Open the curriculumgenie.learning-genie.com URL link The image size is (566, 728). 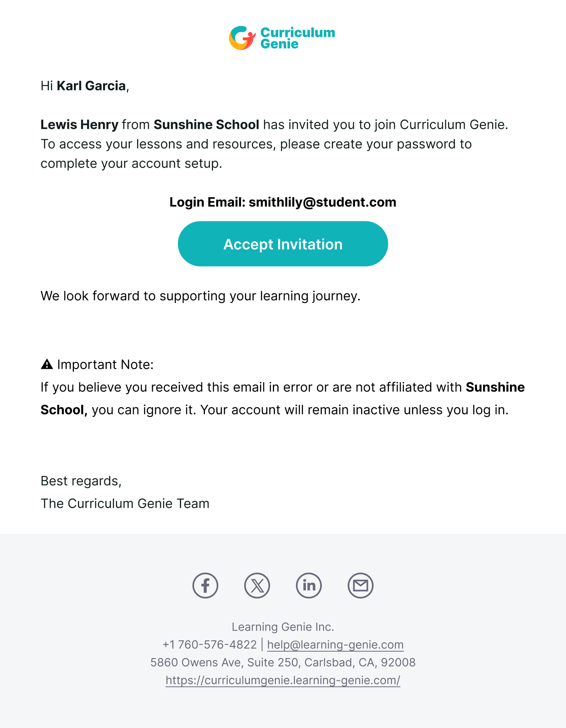tap(283, 680)
